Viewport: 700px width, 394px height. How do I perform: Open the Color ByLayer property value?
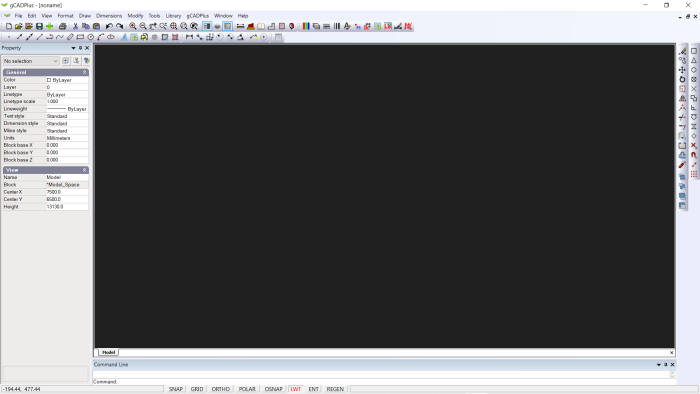67,80
